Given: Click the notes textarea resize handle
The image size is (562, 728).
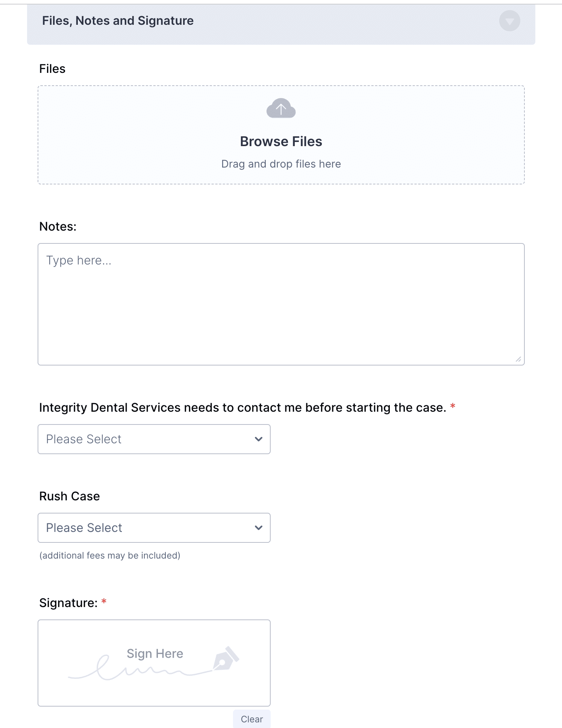Looking at the screenshot, I should (x=518, y=359).
